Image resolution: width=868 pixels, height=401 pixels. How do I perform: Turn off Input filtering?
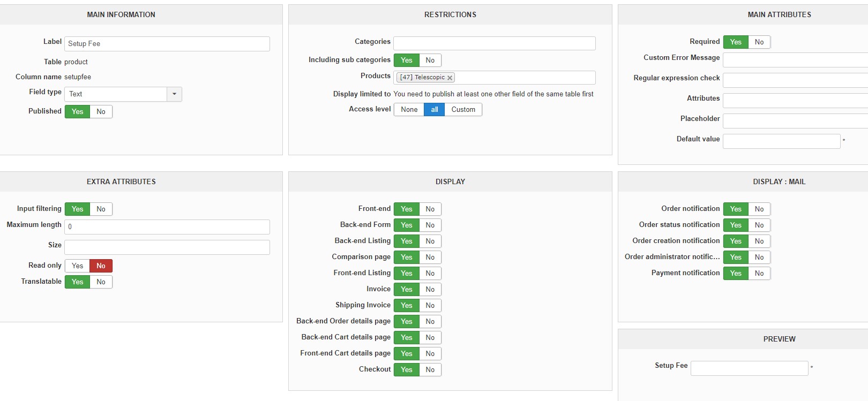[101, 209]
